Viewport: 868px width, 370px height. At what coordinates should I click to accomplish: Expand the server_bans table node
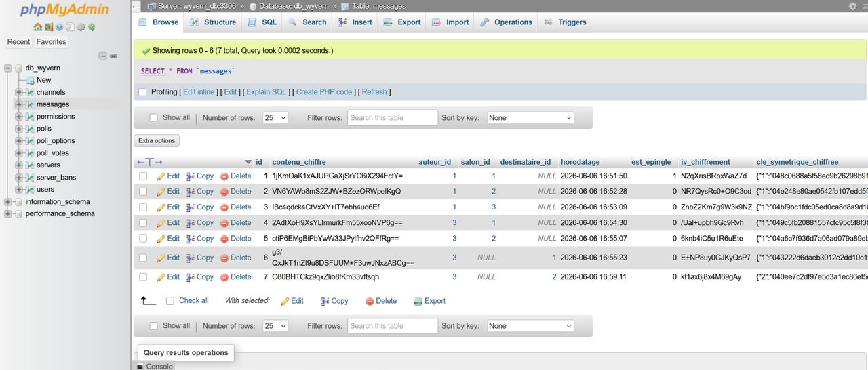click(x=19, y=178)
